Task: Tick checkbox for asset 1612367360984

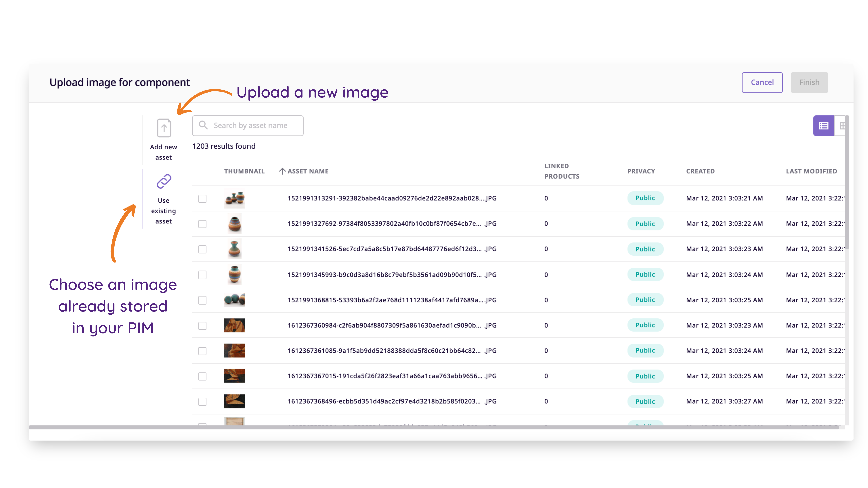Action: (x=202, y=326)
